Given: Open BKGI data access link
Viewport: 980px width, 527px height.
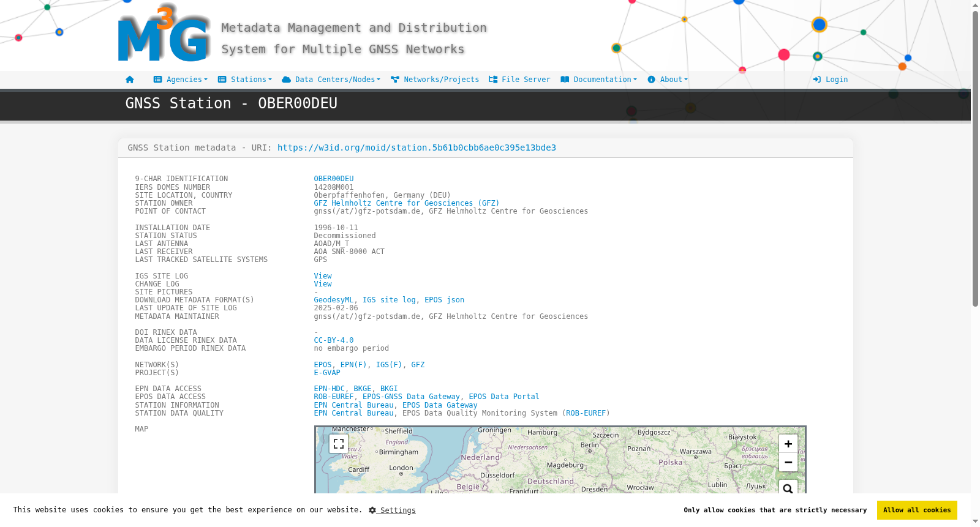Looking at the screenshot, I should coord(389,389).
